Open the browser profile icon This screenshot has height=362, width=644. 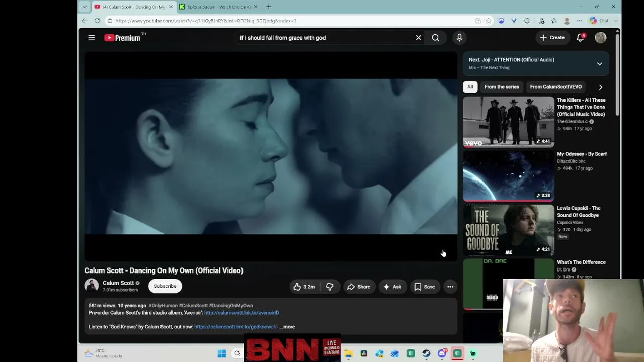click(567, 21)
